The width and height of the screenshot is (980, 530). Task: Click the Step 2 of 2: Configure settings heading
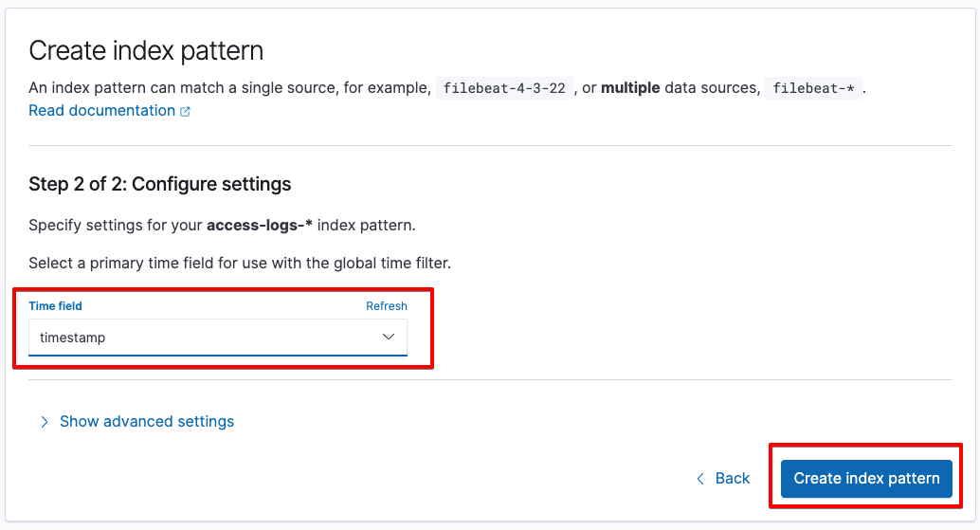click(160, 184)
